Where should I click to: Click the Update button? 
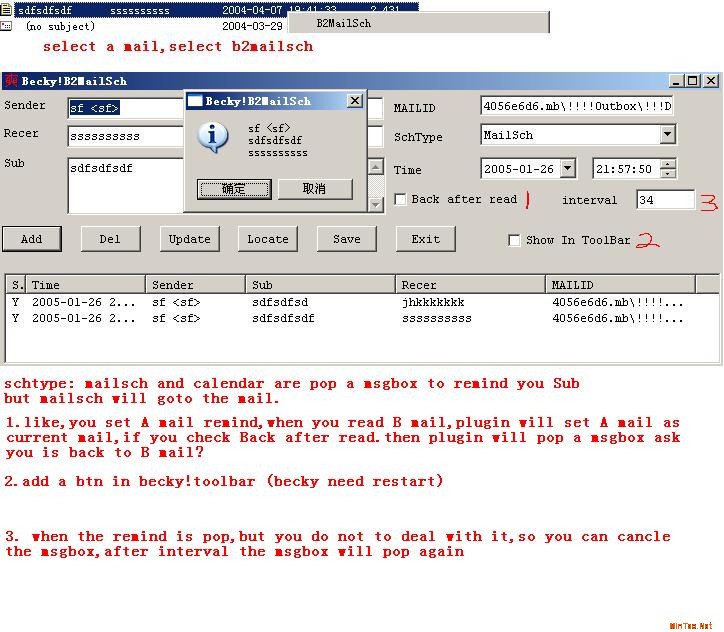coord(189,239)
